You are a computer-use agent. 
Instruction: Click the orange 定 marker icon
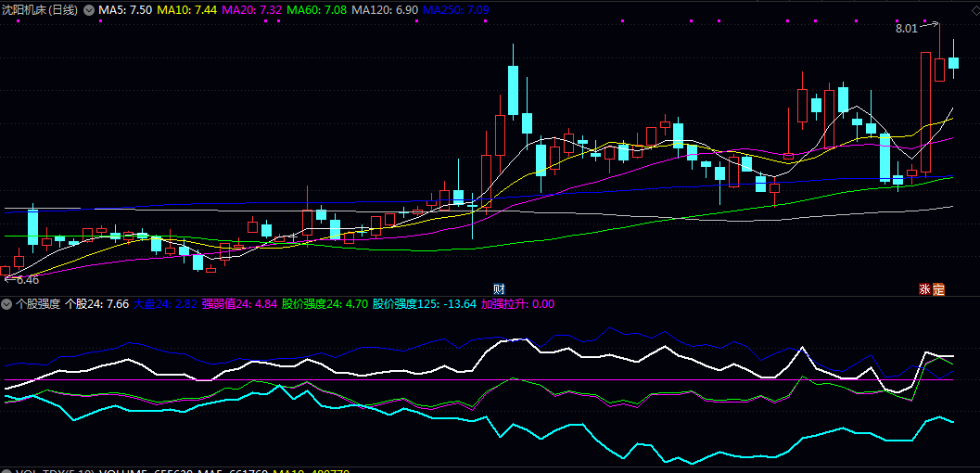(x=937, y=288)
